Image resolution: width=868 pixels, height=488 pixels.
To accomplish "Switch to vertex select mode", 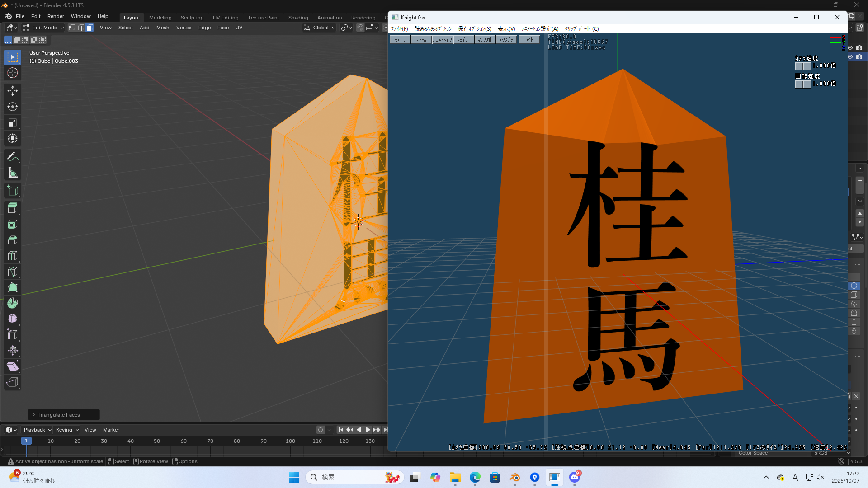I will pos(72,28).
